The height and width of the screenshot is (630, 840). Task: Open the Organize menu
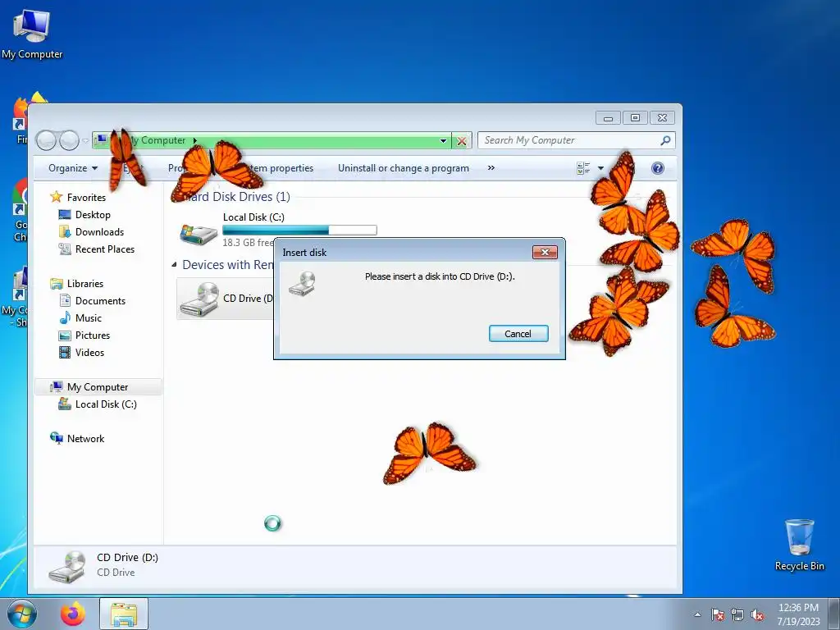pos(73,168)
